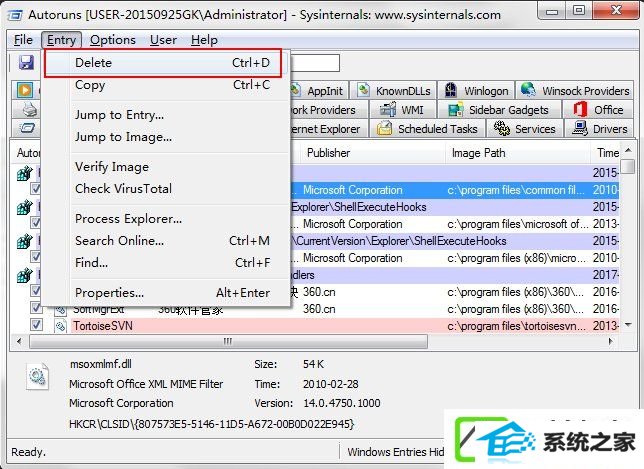This screenshot has width=644, height=469.
Task: Sort by the Time column header
Action: (606, 153)
